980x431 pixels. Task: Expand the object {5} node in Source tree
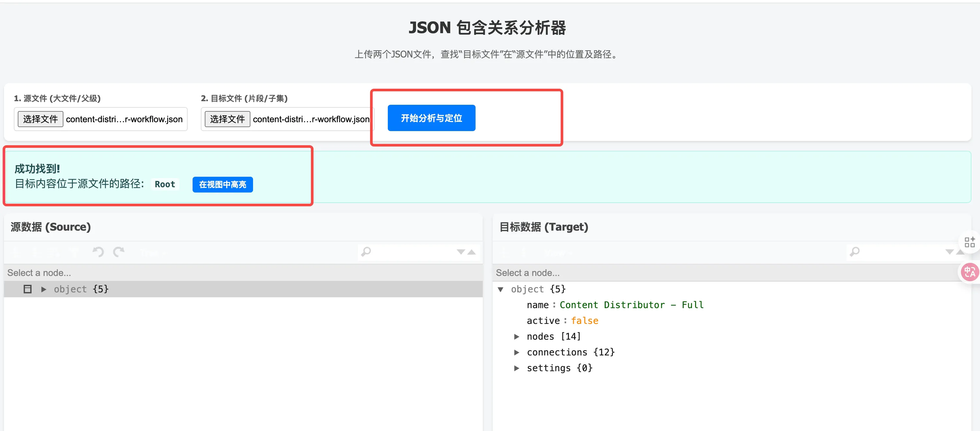click(x=43, y=289)
